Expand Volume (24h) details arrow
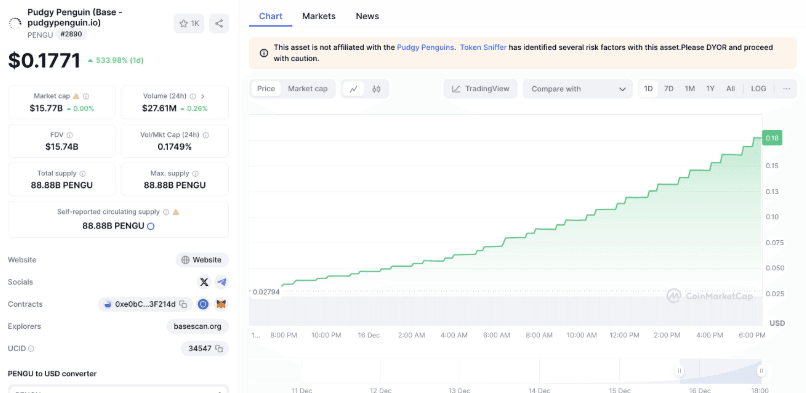The width and height of the screenshot is (806, 393). 203,96
